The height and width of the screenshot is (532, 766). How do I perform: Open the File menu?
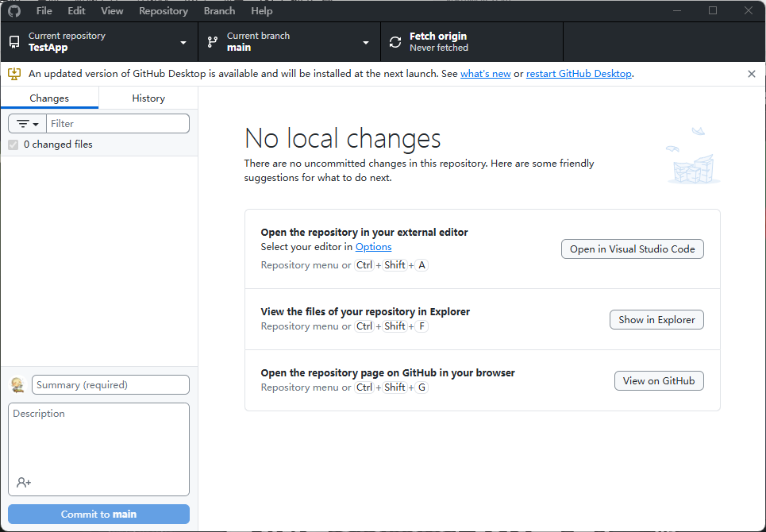tap(44, 11)
